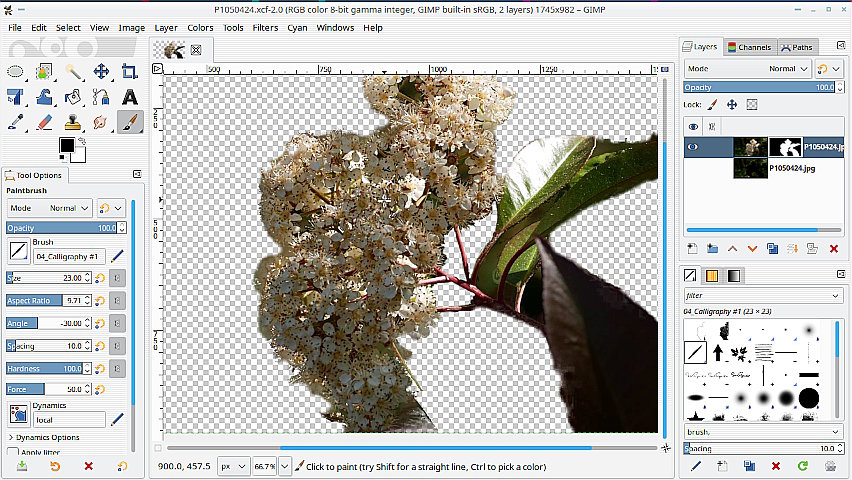The image size is (852, 480).
Task: Toggle lock pixels brush icon
Action: tap(713, 104)
